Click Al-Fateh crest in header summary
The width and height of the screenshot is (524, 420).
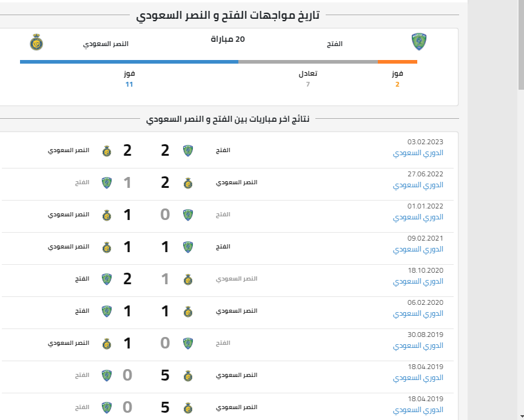[x=418, y=42]
